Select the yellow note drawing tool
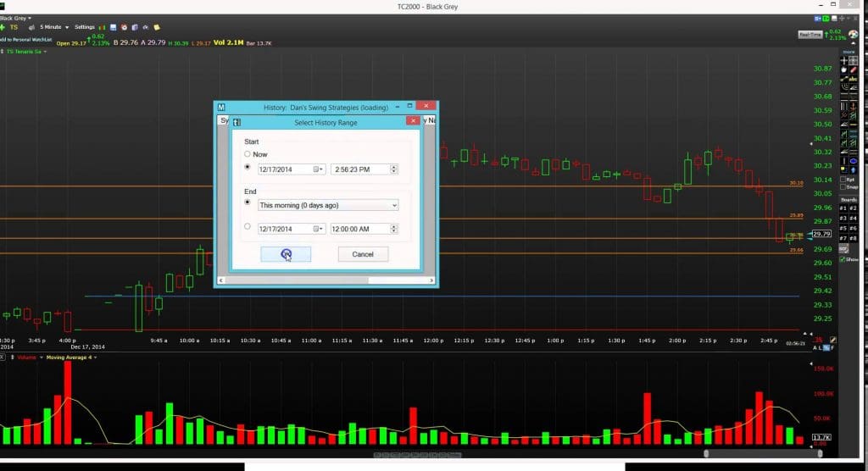Viewport: 868px width, 471px height. [x=843, y=170]
